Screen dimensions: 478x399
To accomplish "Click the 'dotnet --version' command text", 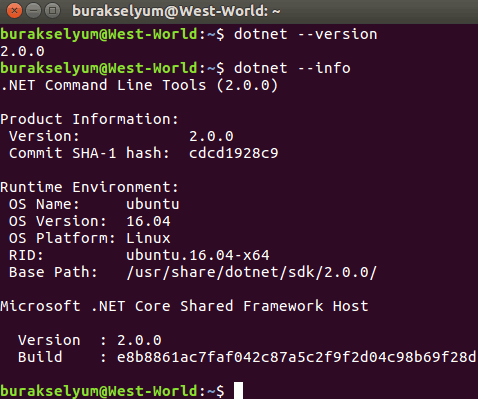I will point(306,34).
